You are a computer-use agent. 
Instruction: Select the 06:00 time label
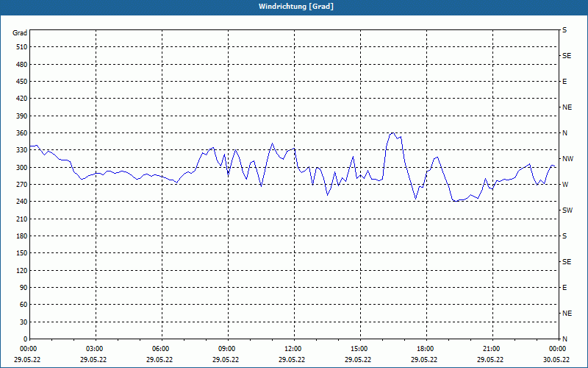(160, 349)
